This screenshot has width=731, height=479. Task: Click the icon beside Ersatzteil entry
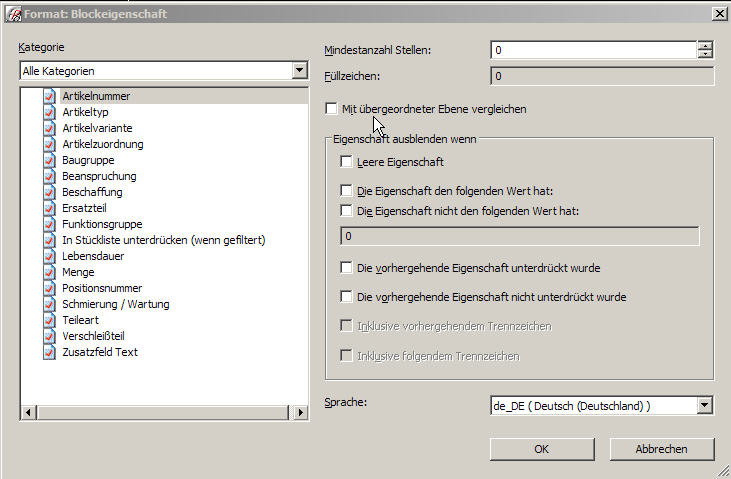tap(49, 208)
